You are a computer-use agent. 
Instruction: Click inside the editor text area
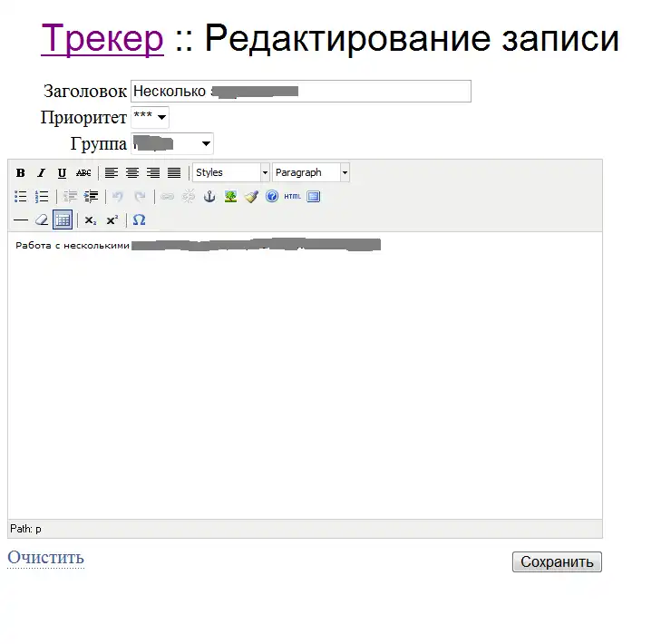[x=305, y=376]
